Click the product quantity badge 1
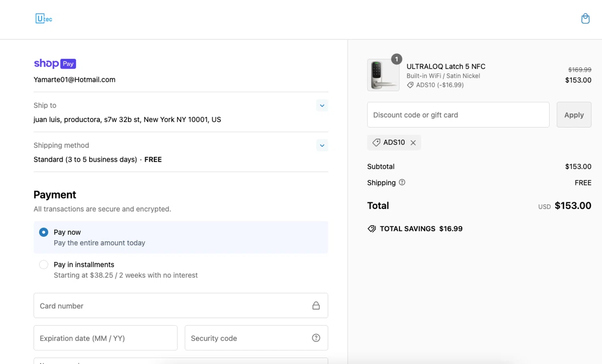Image resolution: width=602 pixels, height=364 pixels. 397,59
